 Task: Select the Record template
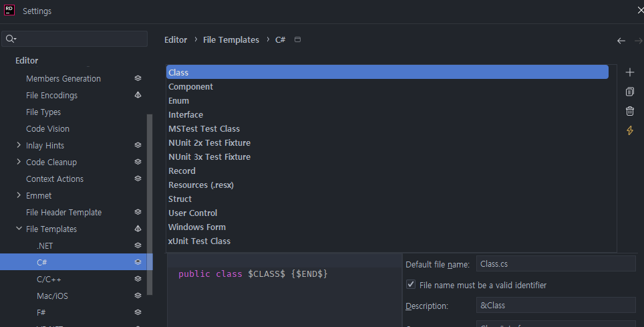click(x=387, y=171)
